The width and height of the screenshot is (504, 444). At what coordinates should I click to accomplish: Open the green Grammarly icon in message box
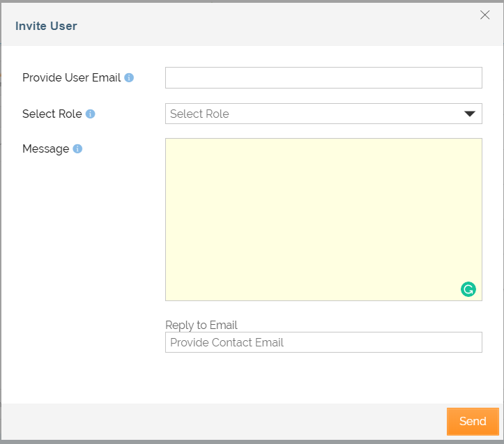pos(468,289)
